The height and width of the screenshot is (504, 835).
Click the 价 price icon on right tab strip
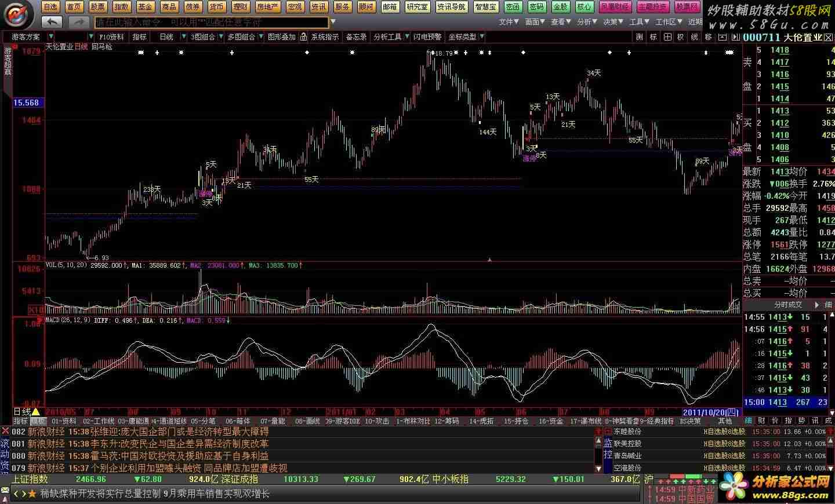point(775,421)
